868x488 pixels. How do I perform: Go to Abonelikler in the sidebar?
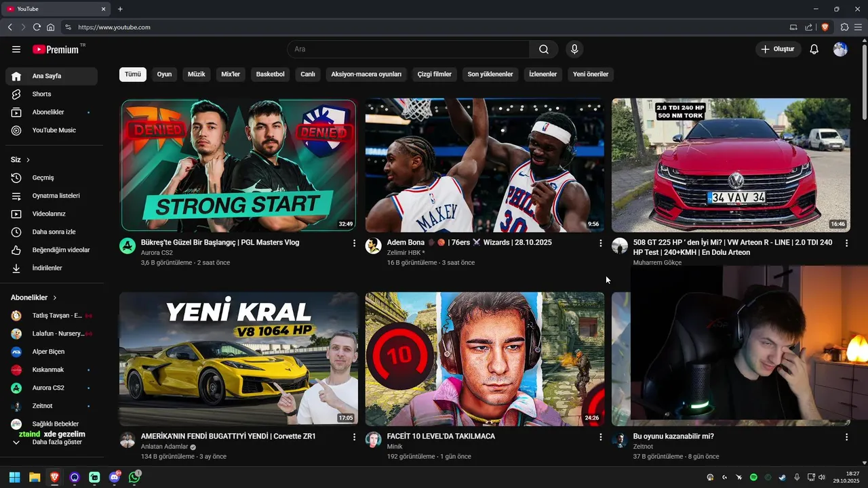(x=52, y=112)
